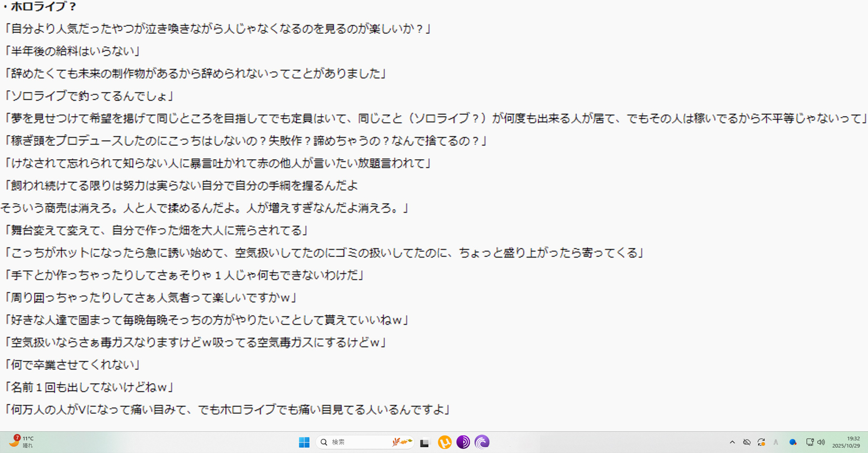
Task: Click the line 「半年後の給料はいらない」
Action: (71, 51)
